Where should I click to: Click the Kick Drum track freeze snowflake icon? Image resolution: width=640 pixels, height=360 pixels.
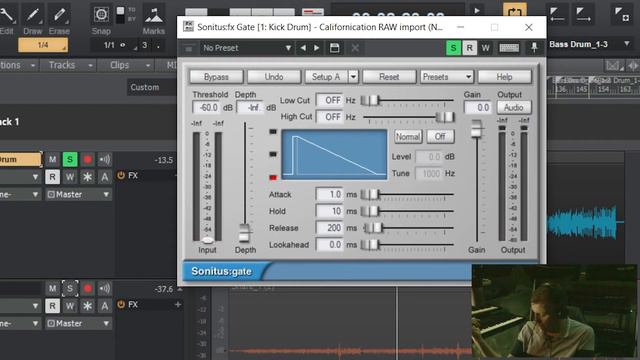[x=87, y=177]
